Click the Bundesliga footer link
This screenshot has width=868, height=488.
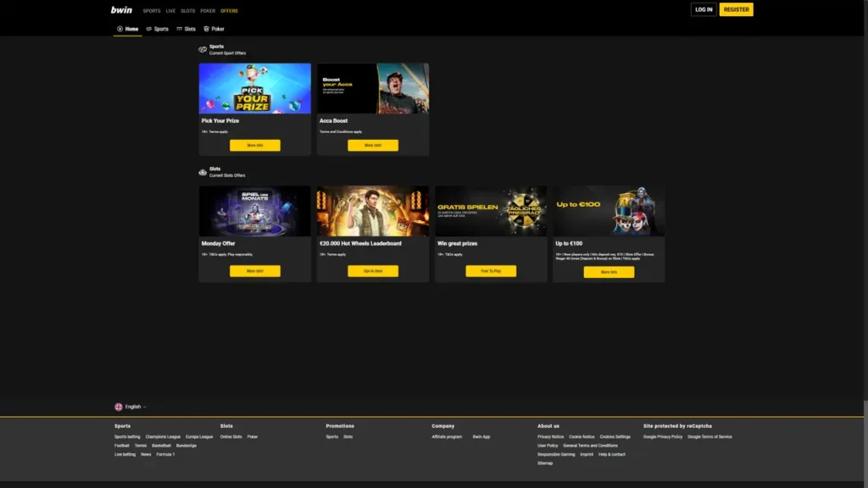pos(186,446)
